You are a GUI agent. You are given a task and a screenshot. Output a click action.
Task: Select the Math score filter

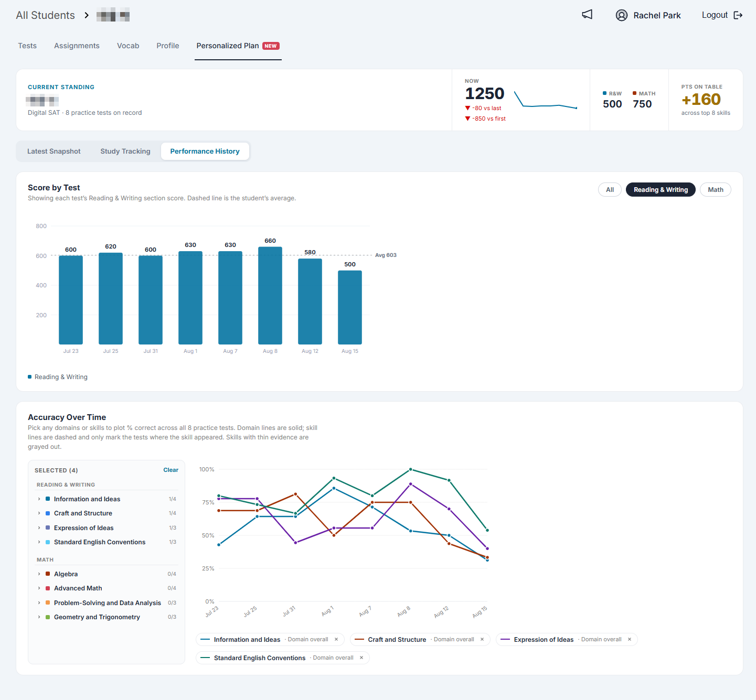pyautogui.click(x=715, y=190)
